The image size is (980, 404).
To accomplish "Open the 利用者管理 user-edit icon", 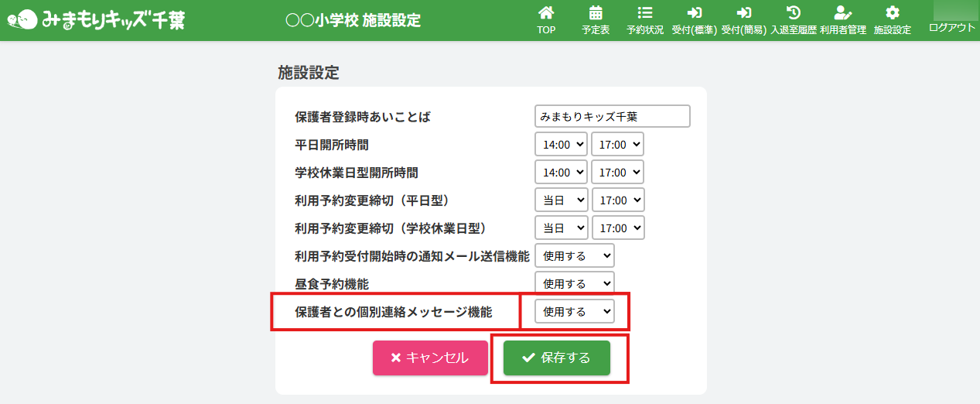I will (x=842, y=13).
